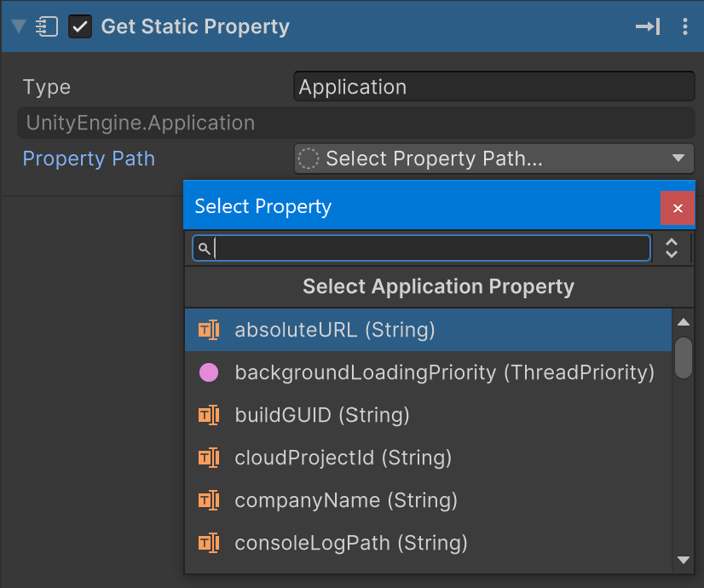Close the Select Property popup
This screenshot has height=588, width=704.
678,208
